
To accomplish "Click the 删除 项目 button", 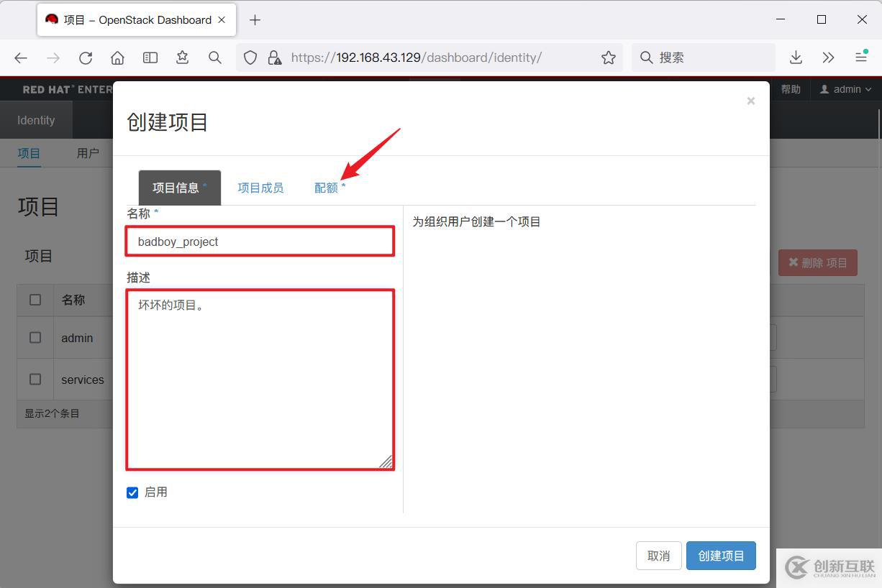I will pyautogui.click(x=818, y=262).
